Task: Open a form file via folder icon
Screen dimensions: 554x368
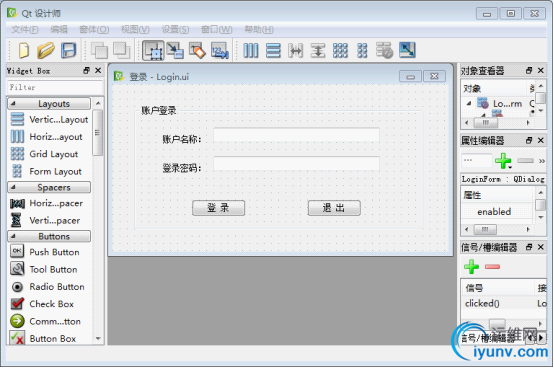Action: (46, 50)
